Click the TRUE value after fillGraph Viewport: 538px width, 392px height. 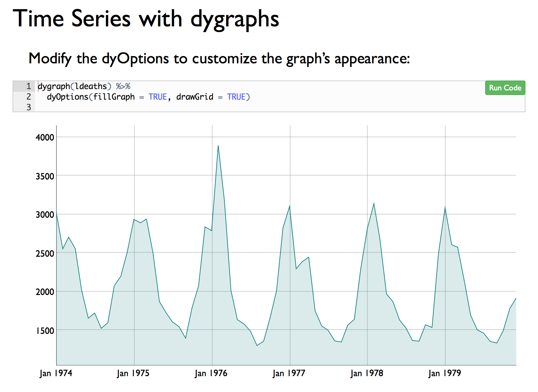pyautogui.click(x=157, y=97)
